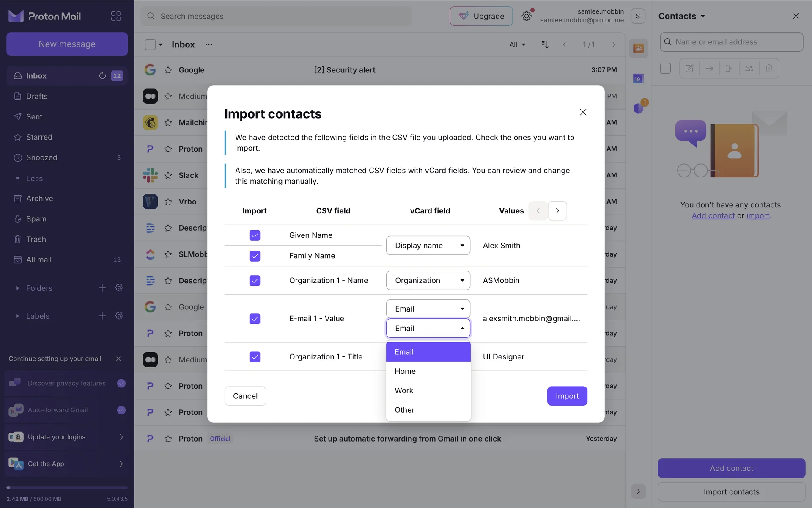The width and height of the screenshot is (812, 508).
Task: Click the Proton security center shield icon
Action: click(x=638, y=108)
